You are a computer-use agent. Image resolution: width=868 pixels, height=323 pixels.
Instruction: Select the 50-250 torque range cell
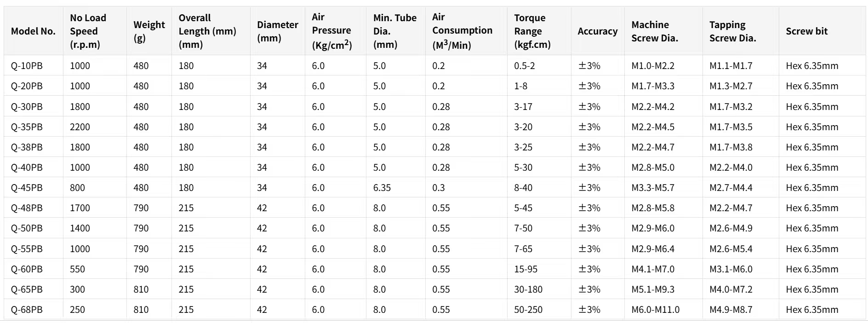pos(528,310)
